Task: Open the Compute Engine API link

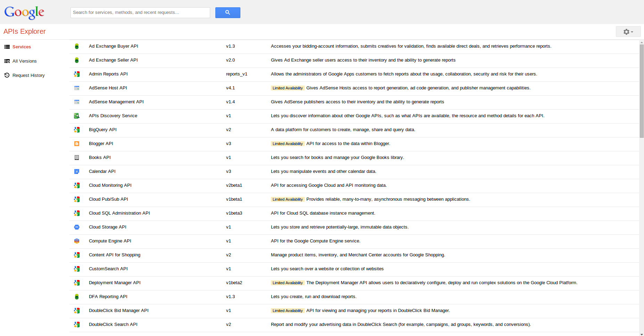Action: 110,241
